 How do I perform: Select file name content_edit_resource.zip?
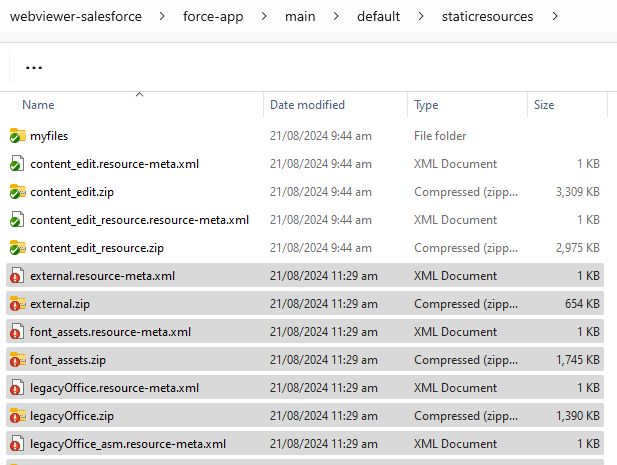click(x=97, y=248)
